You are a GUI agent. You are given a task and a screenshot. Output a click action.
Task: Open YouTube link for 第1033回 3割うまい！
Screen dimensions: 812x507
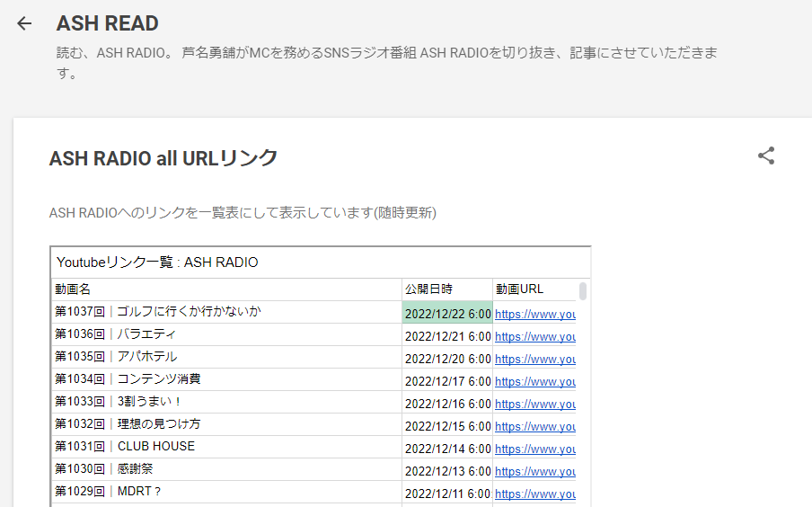pyautogui.click(x=535, y=404)
